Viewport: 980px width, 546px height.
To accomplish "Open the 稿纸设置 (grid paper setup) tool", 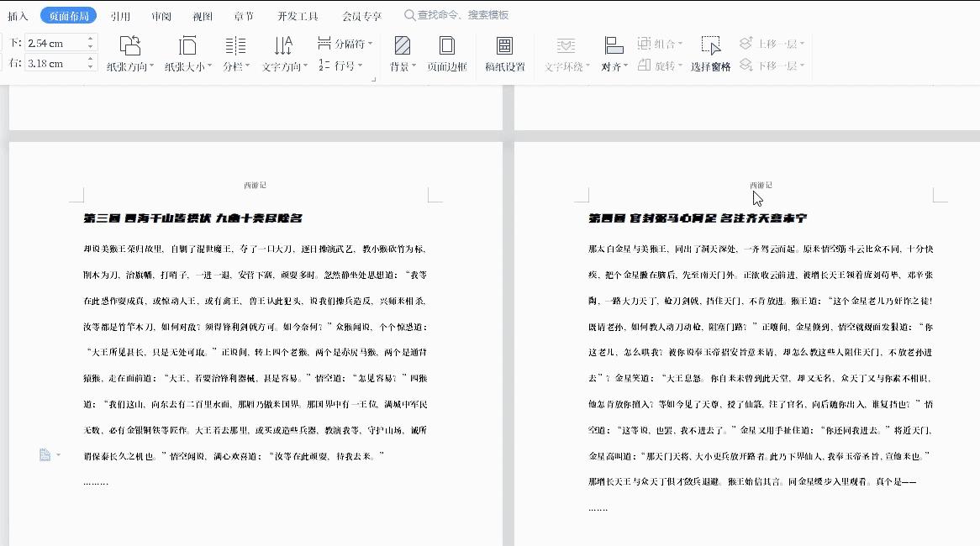I will click(504, 46).
